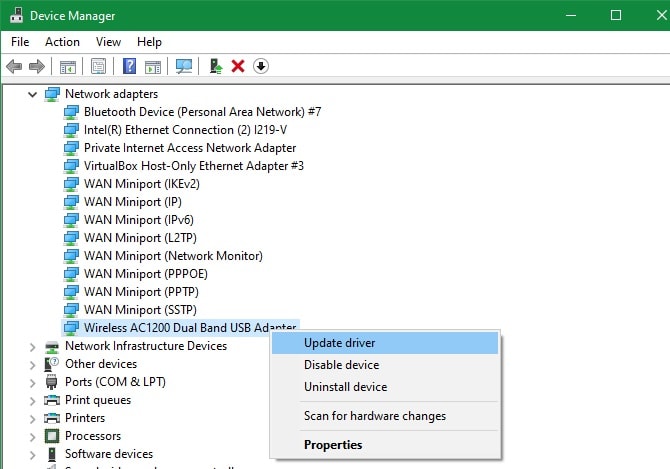Select Wireless AC1200 Dual Band USB Adapter label
Image resolution: width=670 pixels, height=469 pixels.
(x=190, y=328)
